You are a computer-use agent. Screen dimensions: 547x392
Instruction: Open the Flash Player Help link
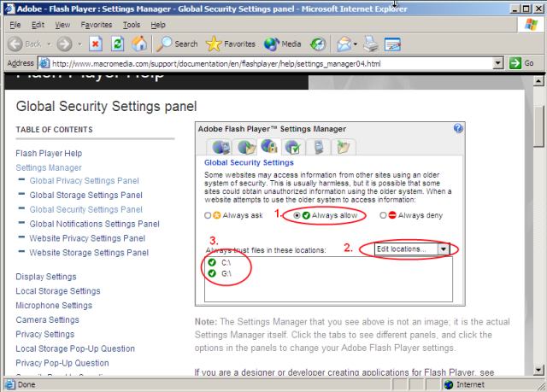coord(49,154)
